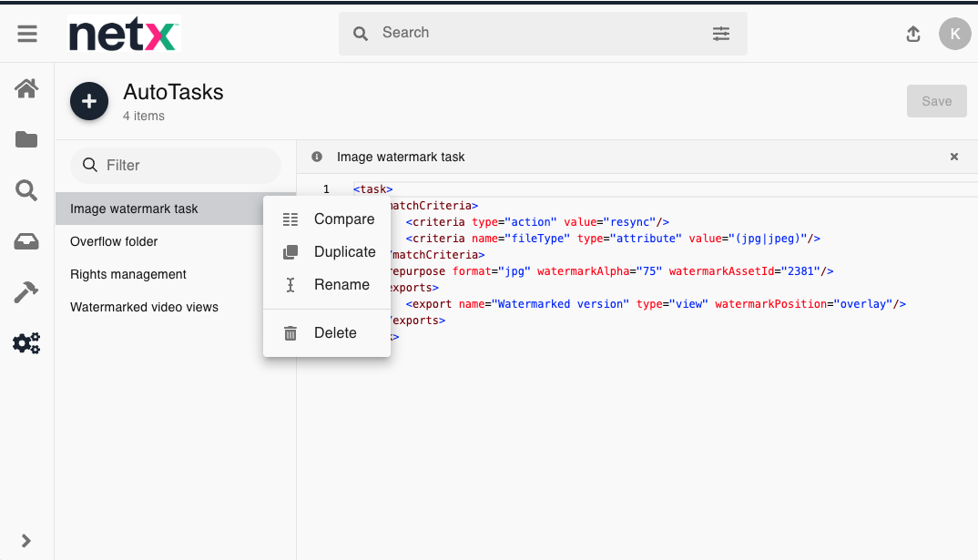Open the system settings gears icon

coord(26,343)
